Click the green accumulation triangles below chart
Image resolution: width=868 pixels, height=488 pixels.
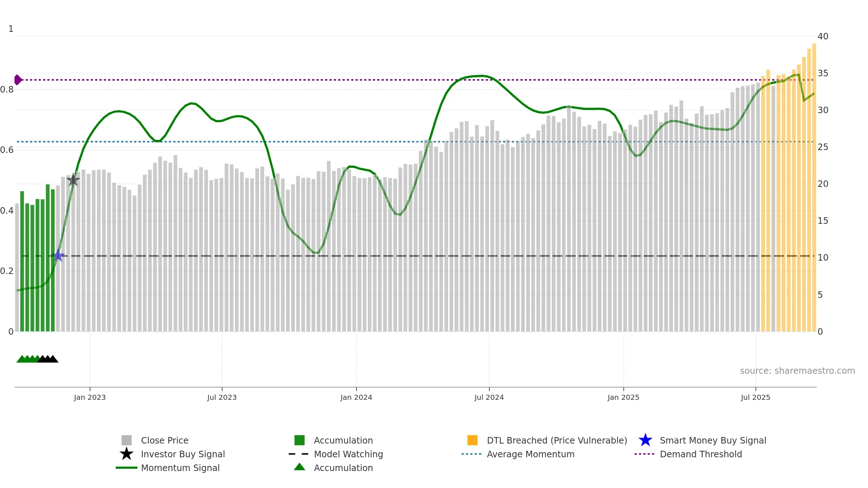coord(27,359)
